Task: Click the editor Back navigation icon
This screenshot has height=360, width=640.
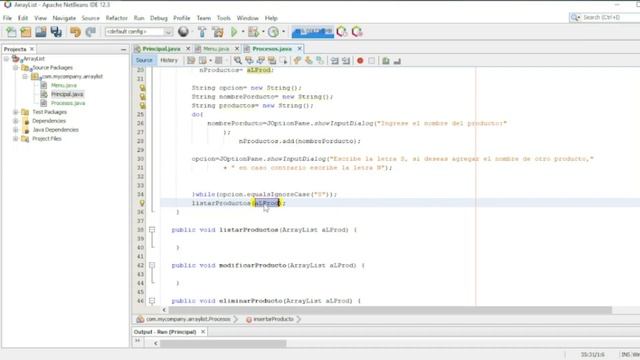Action: [x=202, y=61]
